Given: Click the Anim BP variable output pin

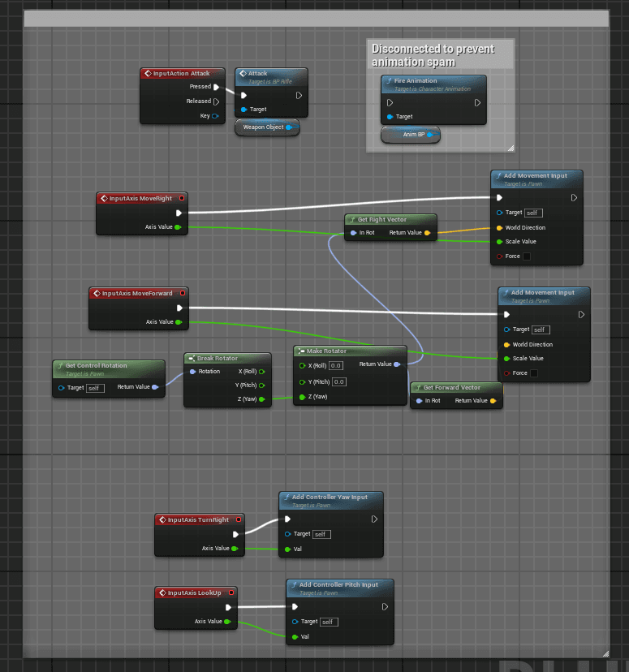Looking at the screenshot, I should click(x=430, y=135).
